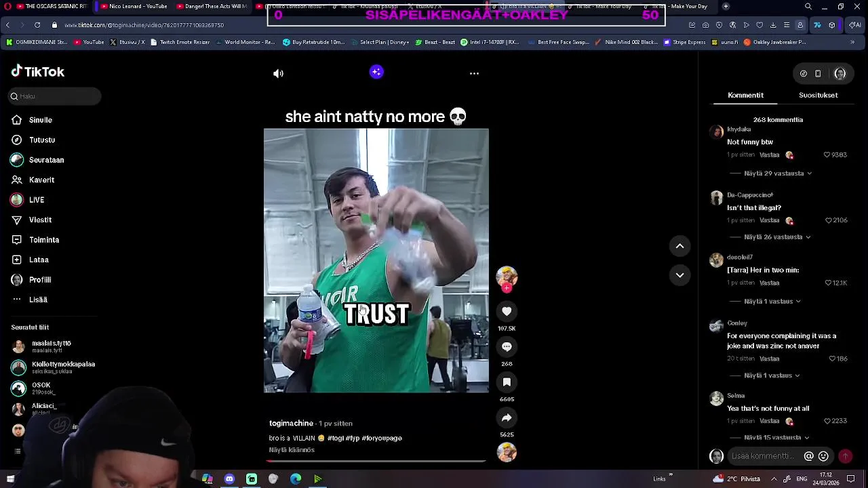Click Näytä käännös under the caption
Viewport: 868px width, 488px height.
pyautogui.click(x=292, y=450)
